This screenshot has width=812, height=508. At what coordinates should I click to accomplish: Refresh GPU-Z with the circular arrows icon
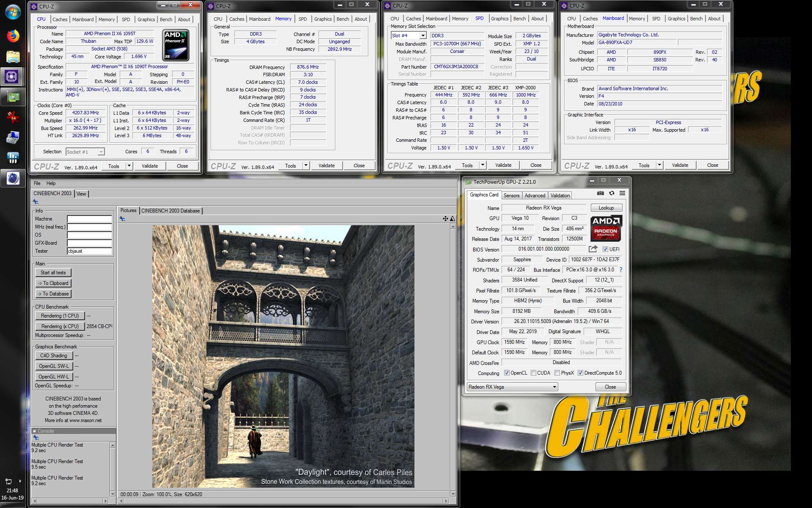pyautogui.click(x=612, y=193)
